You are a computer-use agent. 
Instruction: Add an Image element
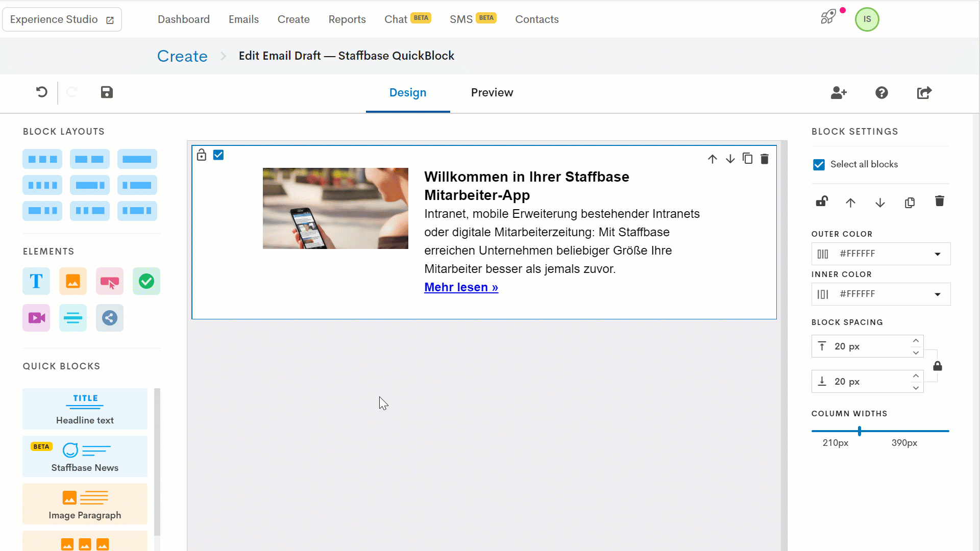pos(73,281)
